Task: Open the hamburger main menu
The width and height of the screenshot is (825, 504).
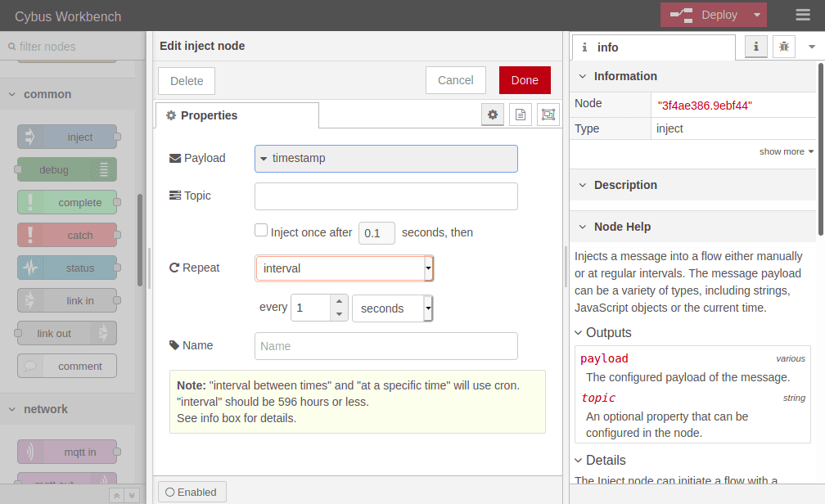Action: tap(802, 16)
